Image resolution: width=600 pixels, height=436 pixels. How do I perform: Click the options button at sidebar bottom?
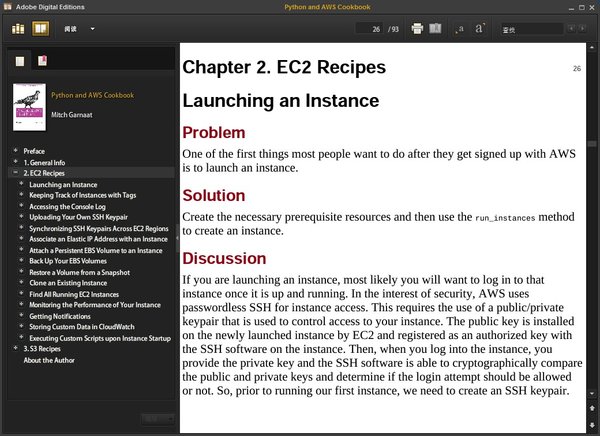tap(158, 418)
